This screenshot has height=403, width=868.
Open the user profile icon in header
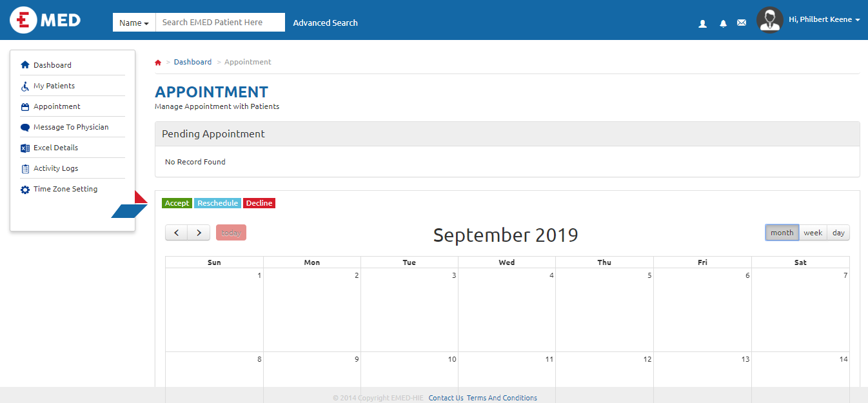point(703,23)
